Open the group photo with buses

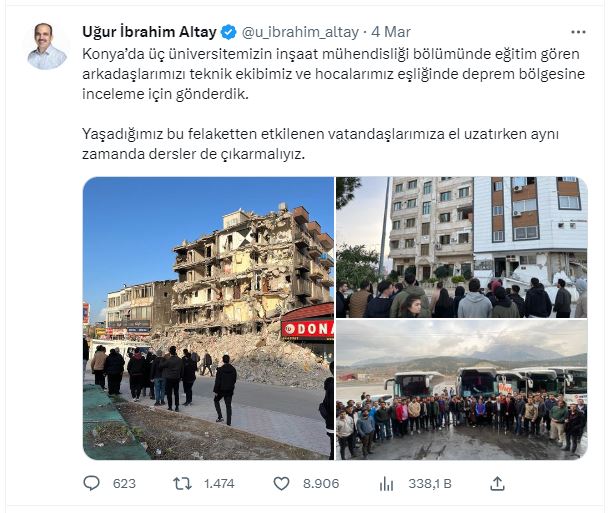[462, 390]
